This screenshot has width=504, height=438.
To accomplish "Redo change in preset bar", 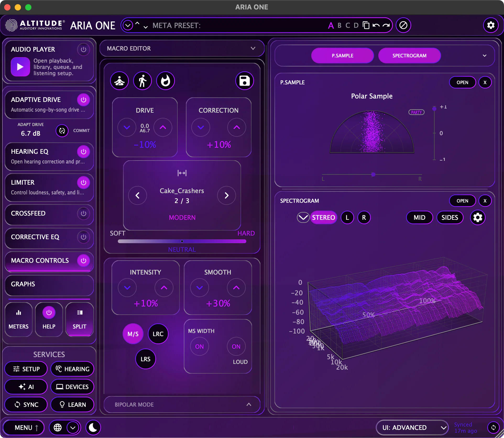I will click(386, 25).
